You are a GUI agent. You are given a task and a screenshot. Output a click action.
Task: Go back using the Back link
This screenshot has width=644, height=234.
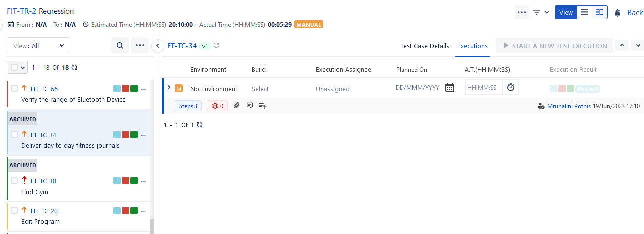click(x=635, y=13)
